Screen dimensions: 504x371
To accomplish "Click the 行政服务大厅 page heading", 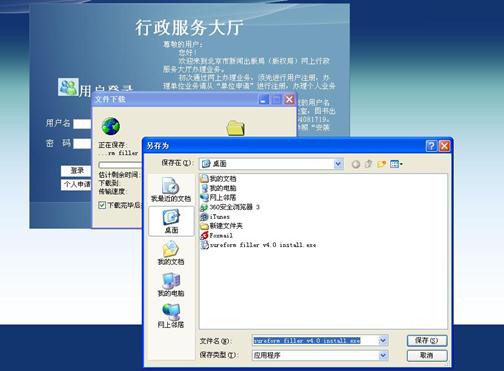I will [x=189, y=28].
